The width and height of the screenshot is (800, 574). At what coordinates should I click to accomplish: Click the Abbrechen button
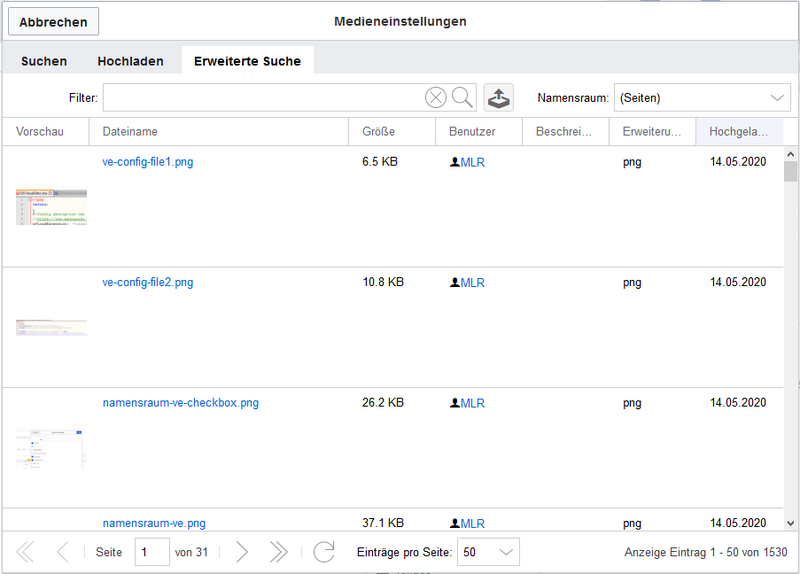54,22
